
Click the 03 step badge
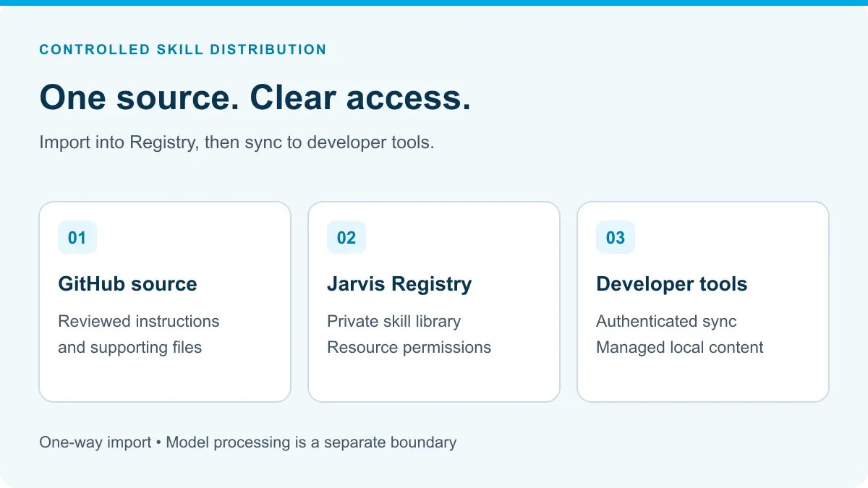coord(616,237)
